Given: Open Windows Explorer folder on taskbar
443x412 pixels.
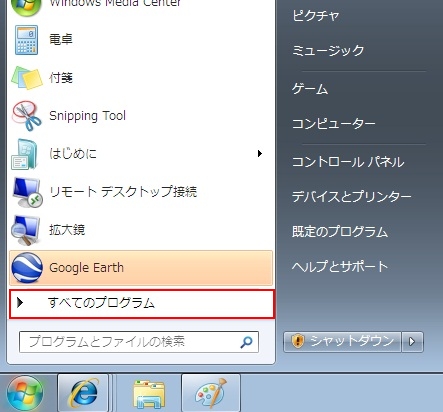Looking at the screenshot, I should point(149,394).
